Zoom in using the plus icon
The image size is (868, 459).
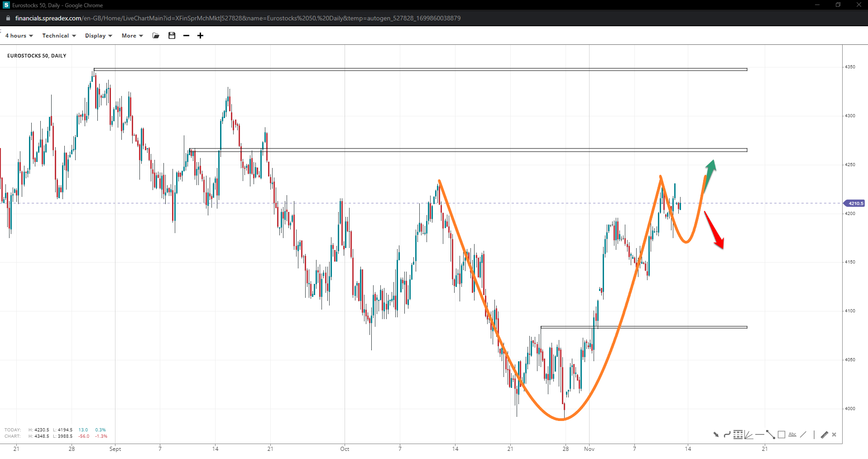click(200, 36)
